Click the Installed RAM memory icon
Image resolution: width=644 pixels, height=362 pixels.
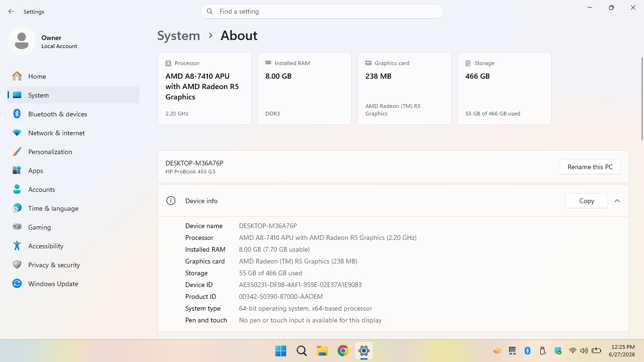pos(268,63)
